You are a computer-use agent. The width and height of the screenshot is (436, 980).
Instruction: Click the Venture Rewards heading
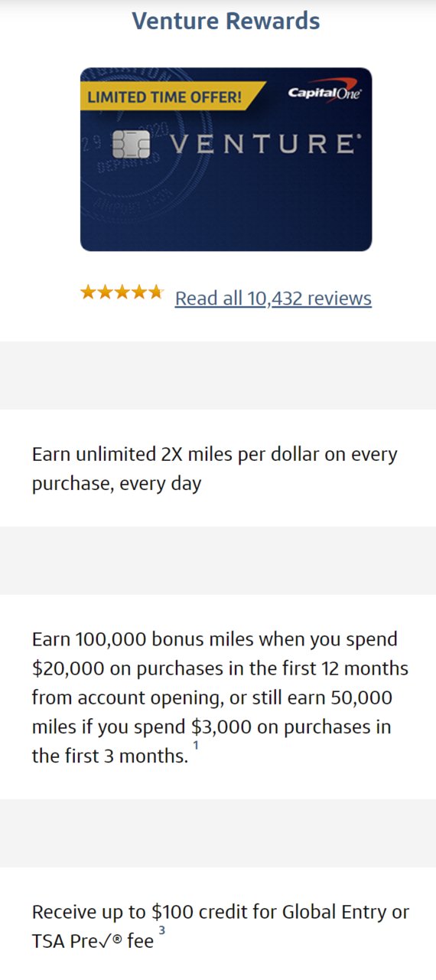pyautogui.click(x=226, y=21)
